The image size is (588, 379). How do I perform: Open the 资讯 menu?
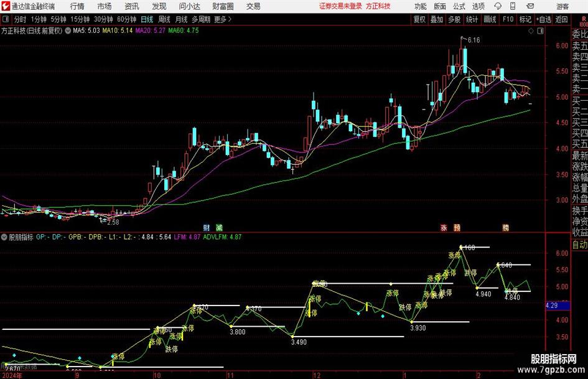click(132, 6)
